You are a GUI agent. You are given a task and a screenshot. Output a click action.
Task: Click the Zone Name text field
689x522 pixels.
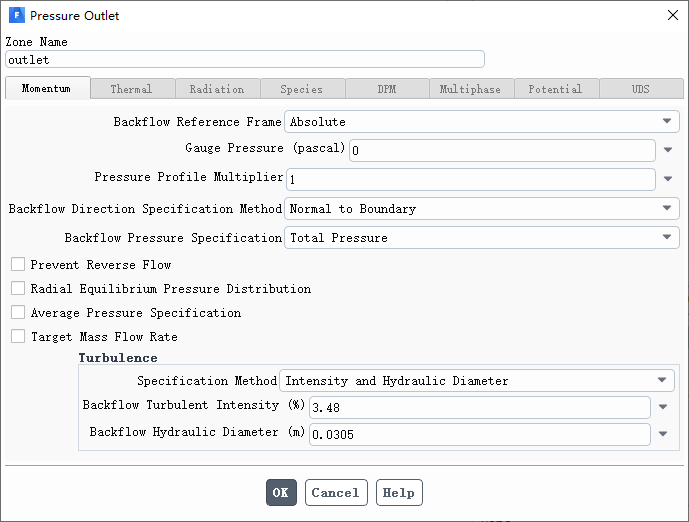tap(245, 59)
